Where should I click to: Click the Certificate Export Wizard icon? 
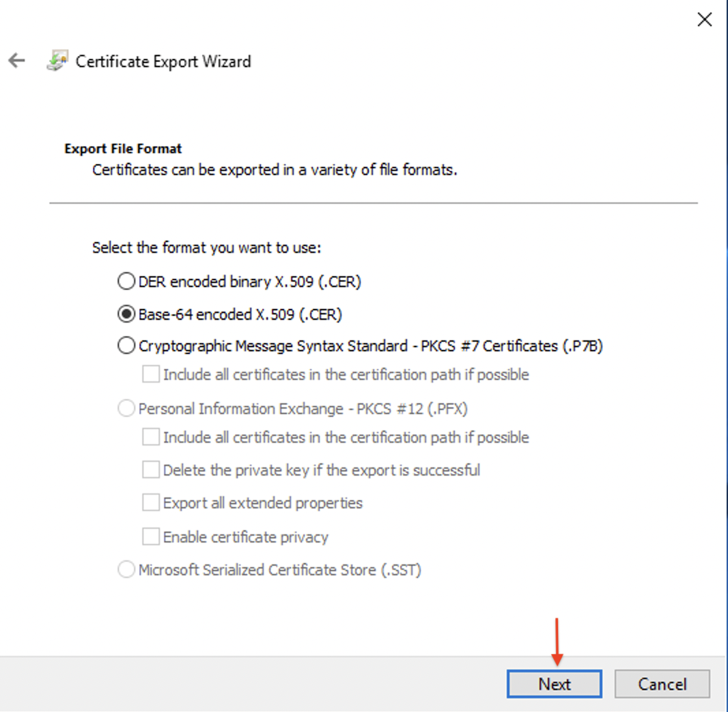(x=58, y=60)
